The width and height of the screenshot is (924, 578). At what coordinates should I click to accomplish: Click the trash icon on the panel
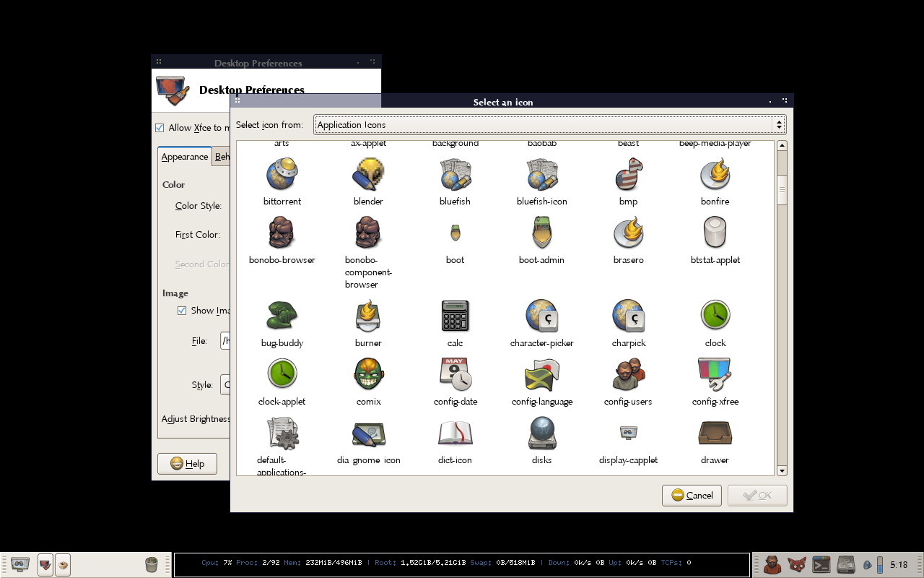click(151, 564)
